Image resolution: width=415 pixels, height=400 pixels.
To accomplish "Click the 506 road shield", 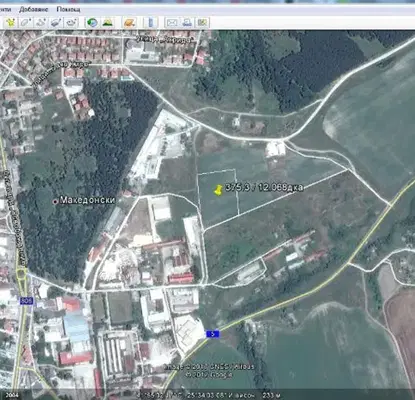I will tap(26, 301).
